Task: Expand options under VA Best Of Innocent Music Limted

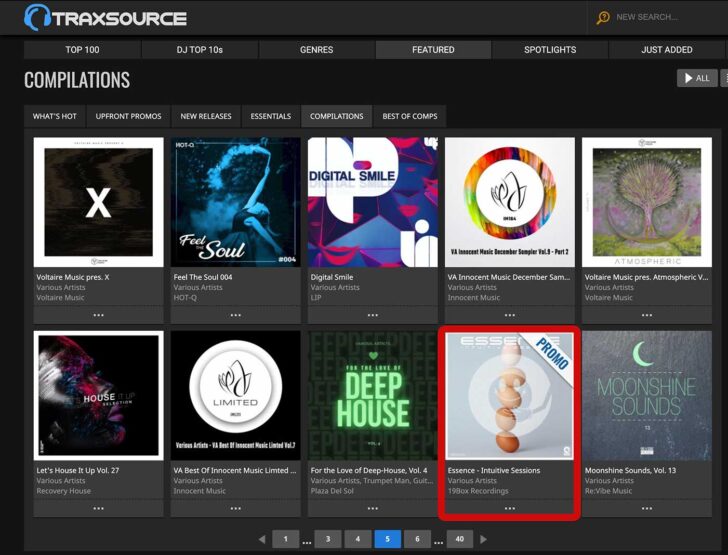Action: click(235, 508)
